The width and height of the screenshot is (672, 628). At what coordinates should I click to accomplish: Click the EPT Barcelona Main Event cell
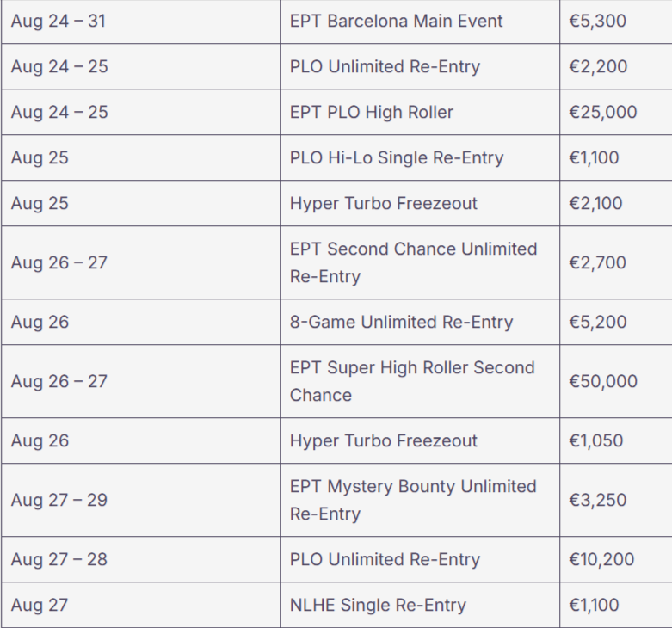397,21
